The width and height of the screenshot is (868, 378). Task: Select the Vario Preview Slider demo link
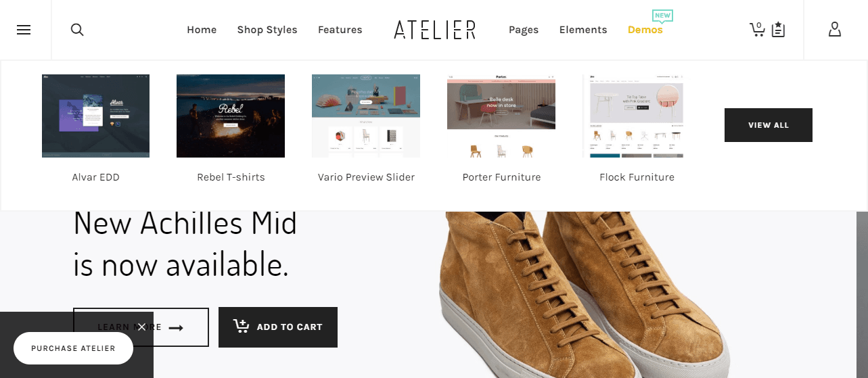click(366, 177)
